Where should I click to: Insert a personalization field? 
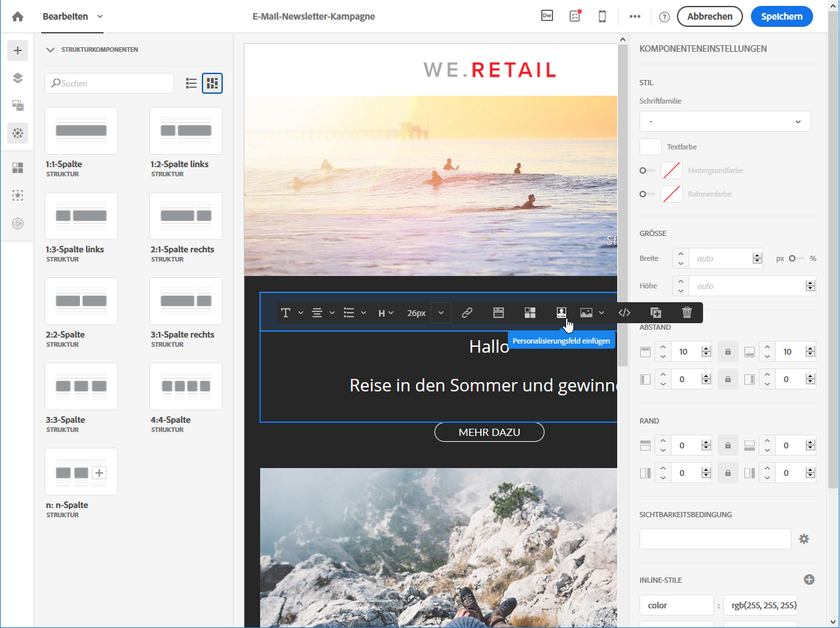(x=562, y=313)
